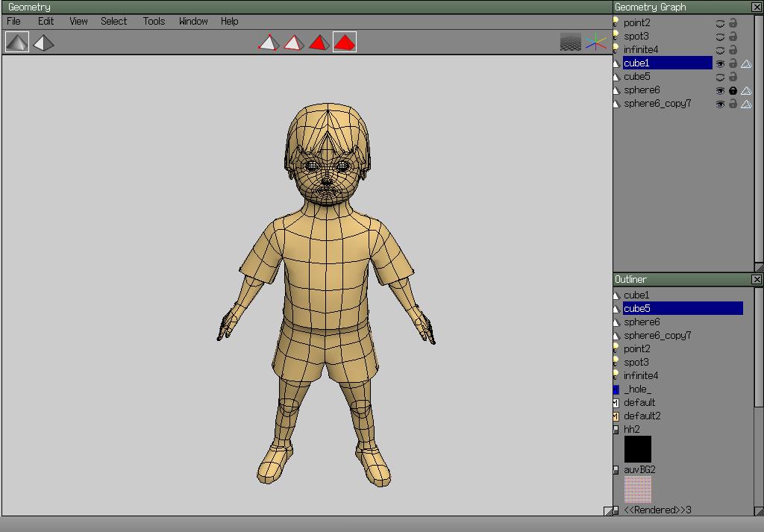Click the perspective view pyramid icon
The image size is (764, 532).
click(x=43, y=43)
